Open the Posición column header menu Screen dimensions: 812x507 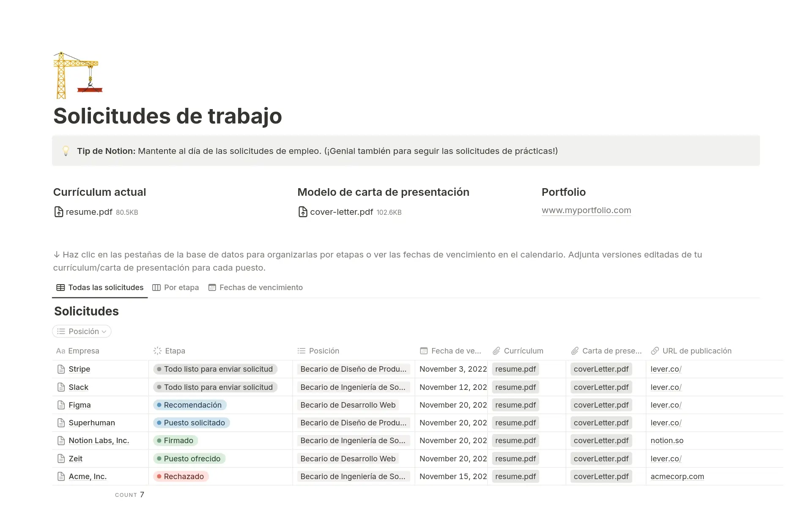324,351
